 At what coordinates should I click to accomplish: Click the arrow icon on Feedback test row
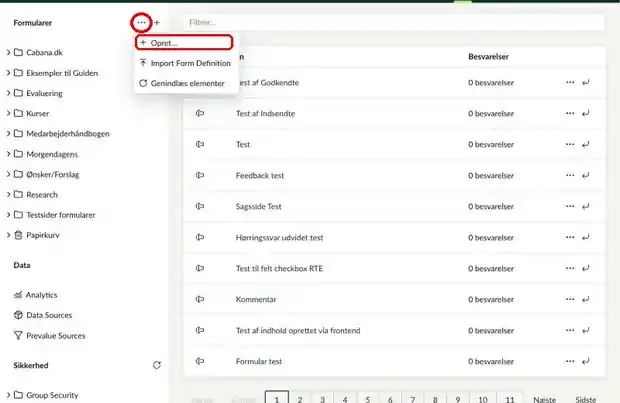tap(586, 175)
